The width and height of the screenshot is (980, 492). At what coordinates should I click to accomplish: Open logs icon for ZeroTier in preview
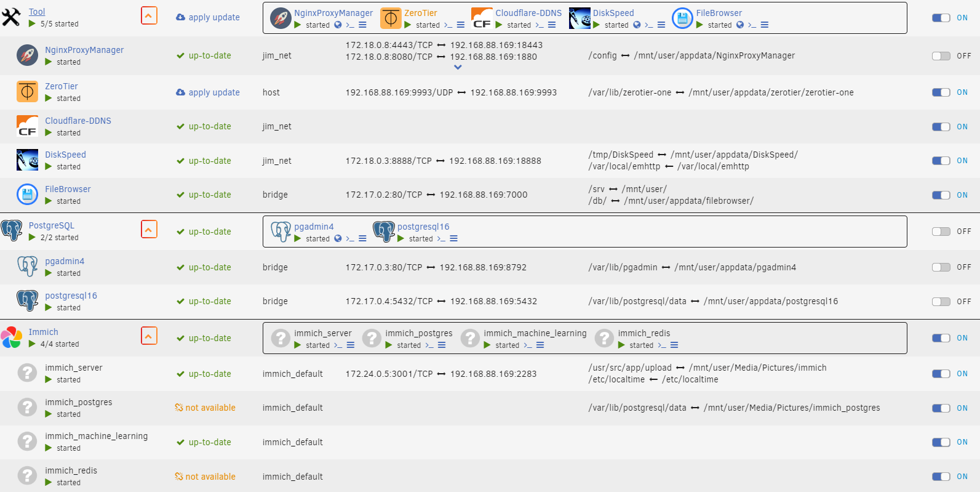click(461, 25)
